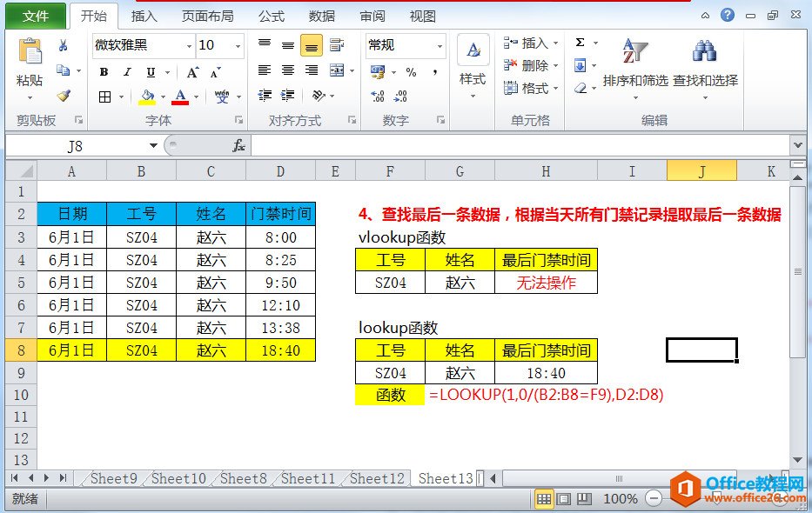This screenshot has height=513, width=812.
Task: Switch to the 插入 ribbon tab
Action: tap(144, 16)
